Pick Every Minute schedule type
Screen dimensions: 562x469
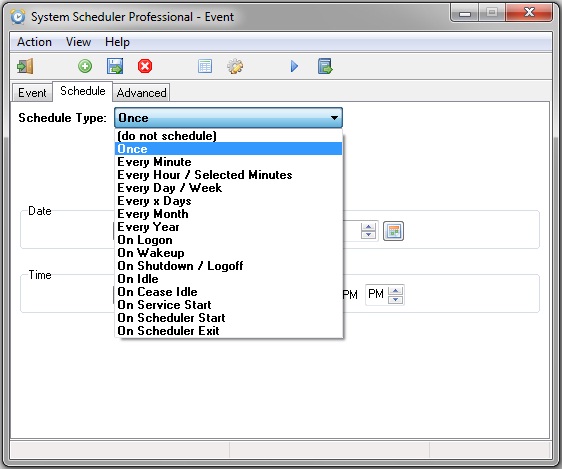click(x=229, y=162)
